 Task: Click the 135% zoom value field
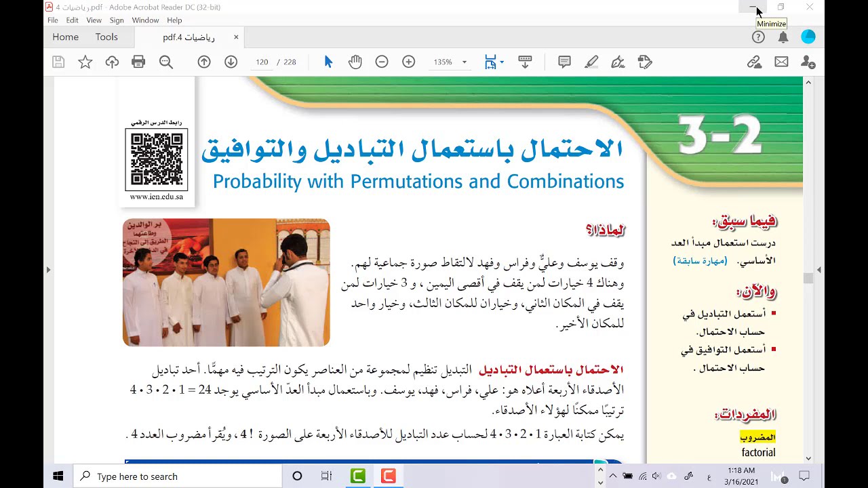point(443,62)
